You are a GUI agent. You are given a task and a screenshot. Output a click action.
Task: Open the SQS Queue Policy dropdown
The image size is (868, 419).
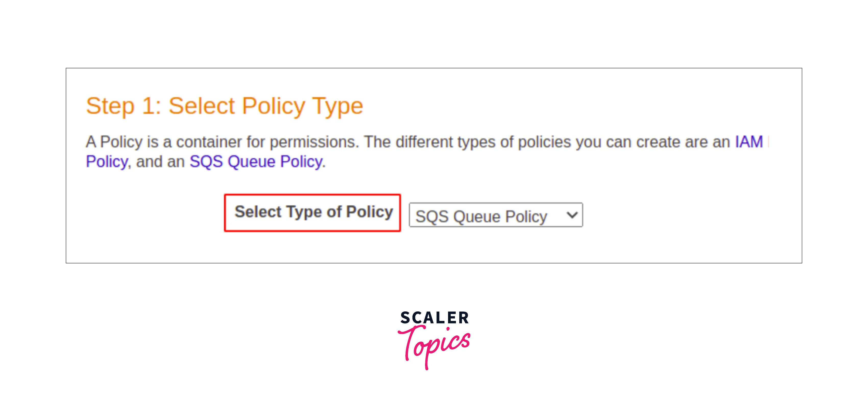pyautogui.click(x=495, y=215)
